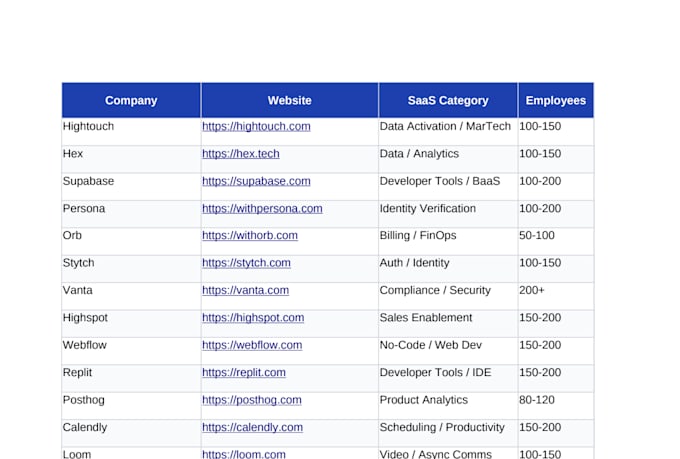Click the Website column header
Image resolution: width=680 pixels, height=459 pixels.
pyautogui.click(x=290, y=100)
